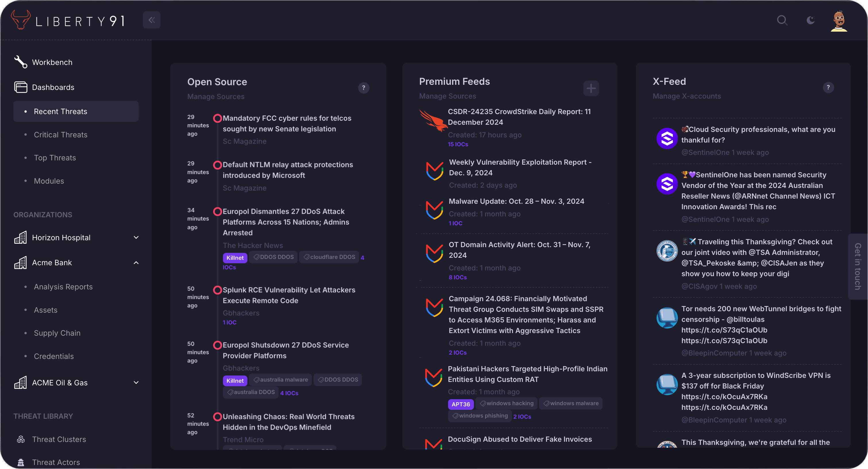
Task: Click the Get in touch side tab
Action: tap(858, 266)
